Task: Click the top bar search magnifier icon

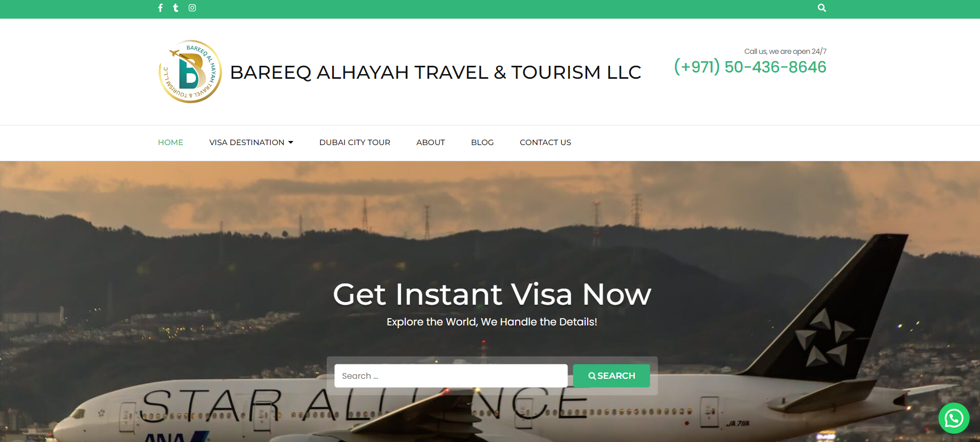Action: 822,8
